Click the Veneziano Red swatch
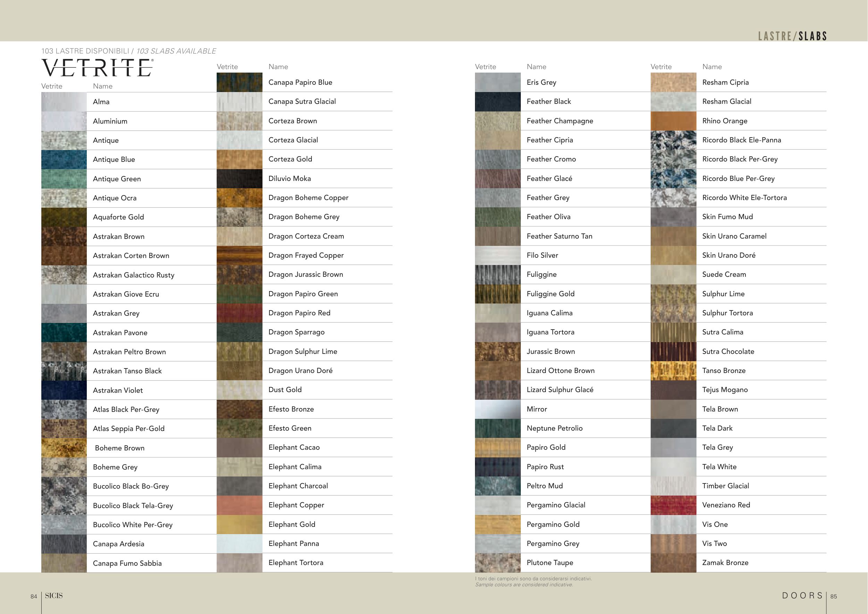 click(673, 505)
